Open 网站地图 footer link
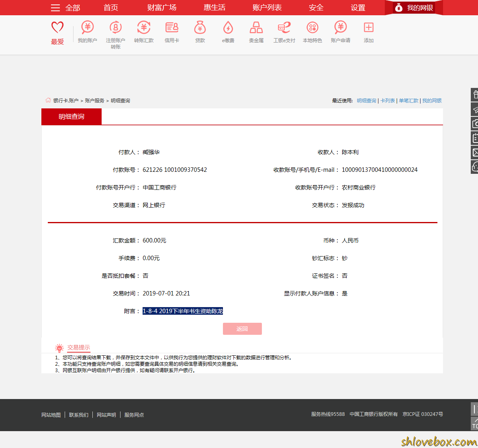 (51, 415)
